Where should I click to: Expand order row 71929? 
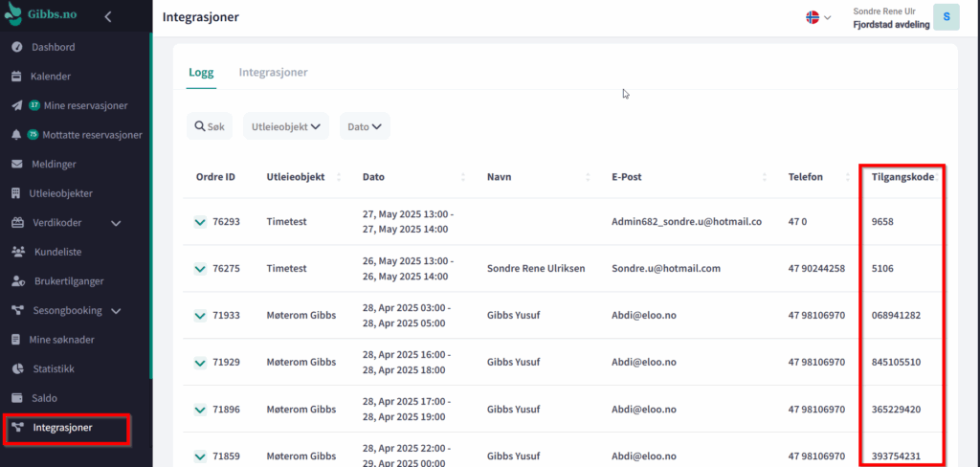coord(200,363)
